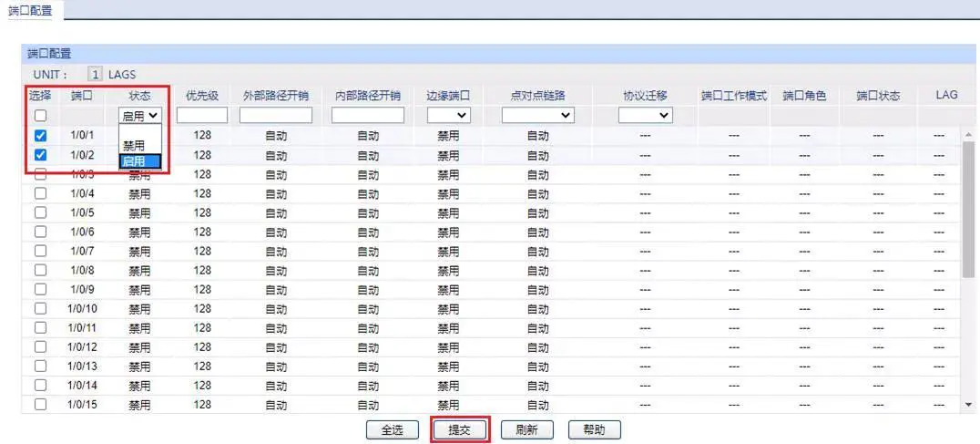This screenshot has height=444, width=980.
Task: Toggle the header select-all checkbox
Action: (x=40, y=116)
